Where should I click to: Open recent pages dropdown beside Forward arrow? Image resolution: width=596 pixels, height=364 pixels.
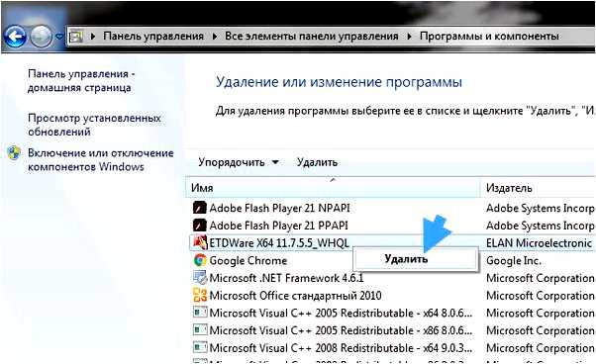[x=59, y=37]
